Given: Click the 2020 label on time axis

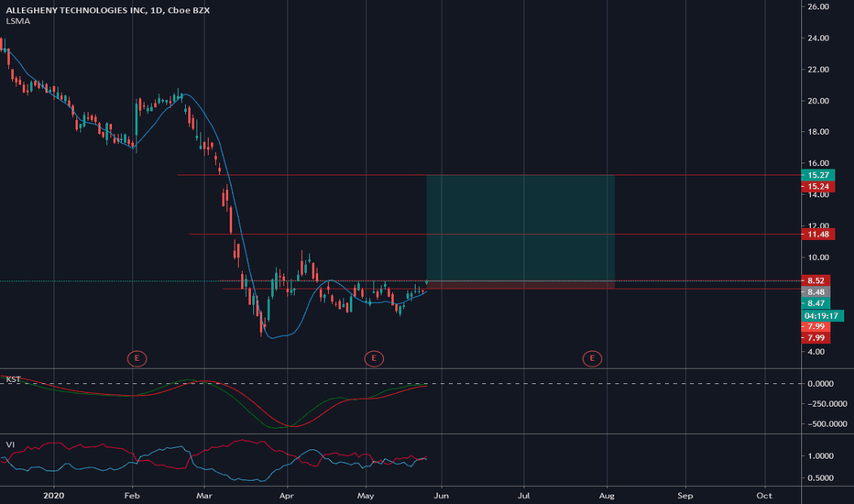Looking at the screenshot, I should click(53, 495).
